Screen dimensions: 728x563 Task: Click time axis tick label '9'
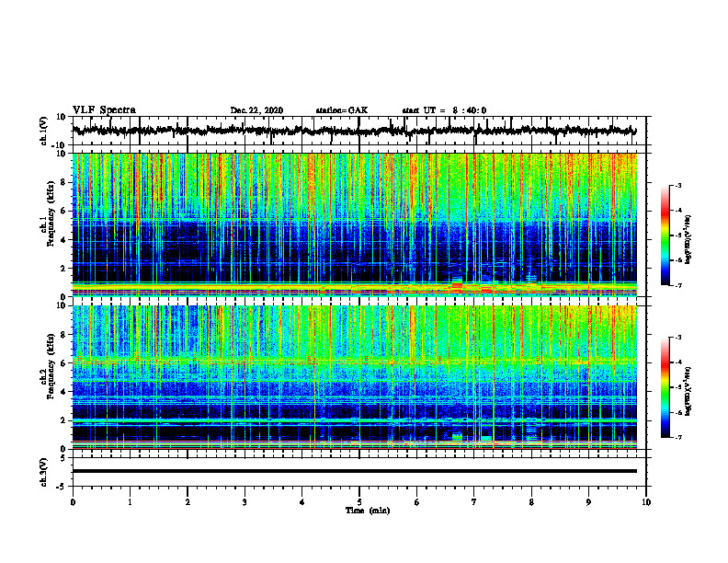(588, 502)
